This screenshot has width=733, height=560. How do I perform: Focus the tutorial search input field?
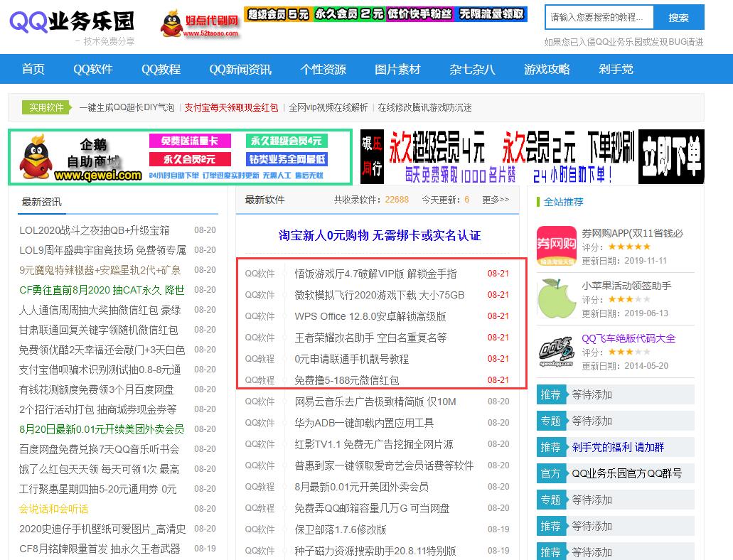click(x=599, y=17)
